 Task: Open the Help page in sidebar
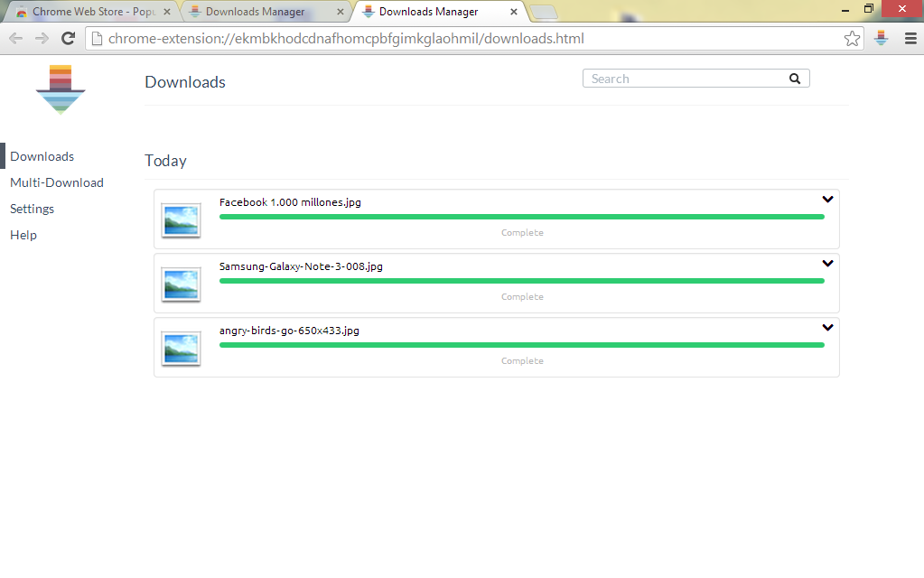tap(23, 235)
